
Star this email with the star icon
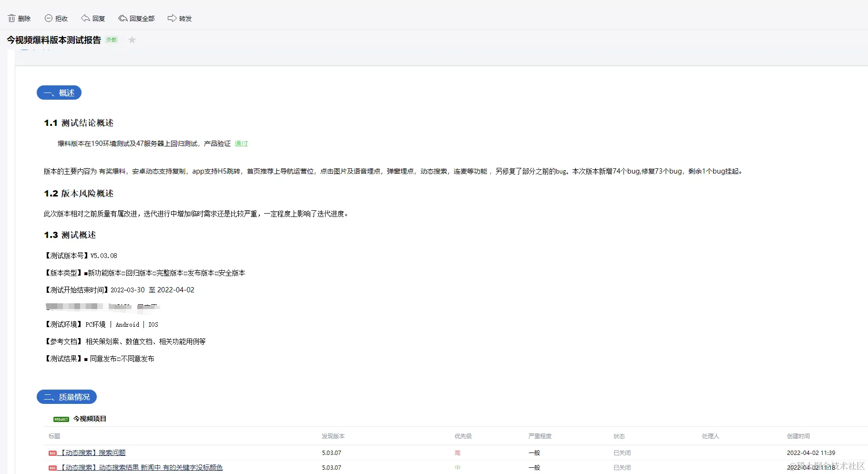click(x=132, y=40)
